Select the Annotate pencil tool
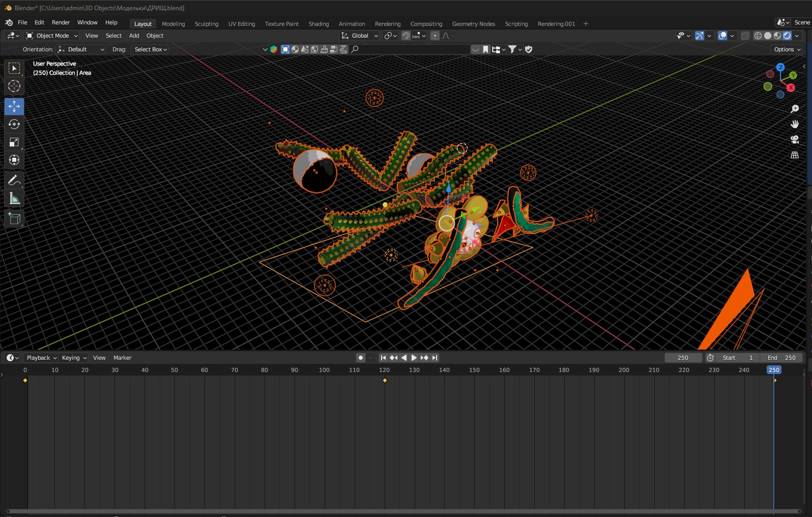Screen dimensions: 812x517 pos(14,180)
